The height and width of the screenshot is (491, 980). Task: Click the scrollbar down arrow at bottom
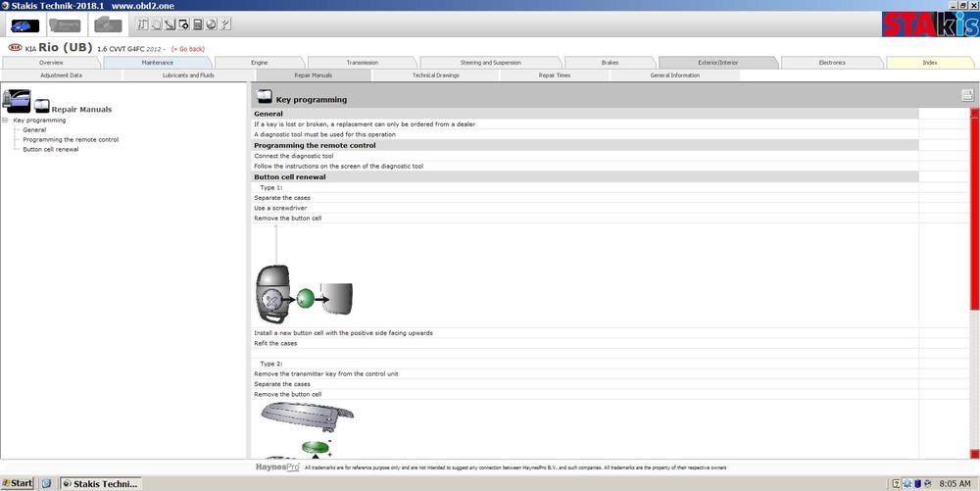[x=974, y=454]
